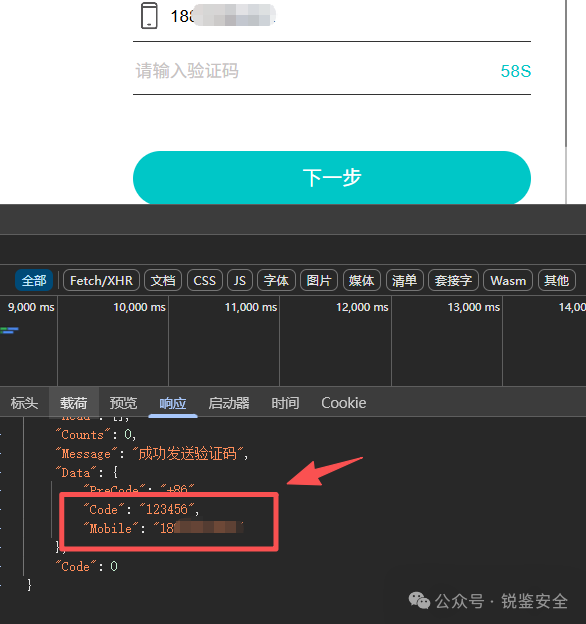This screenshot has width=586, height=624.
Task: Click the 13,000 ms timeline marker
Action: coord(473,307)
